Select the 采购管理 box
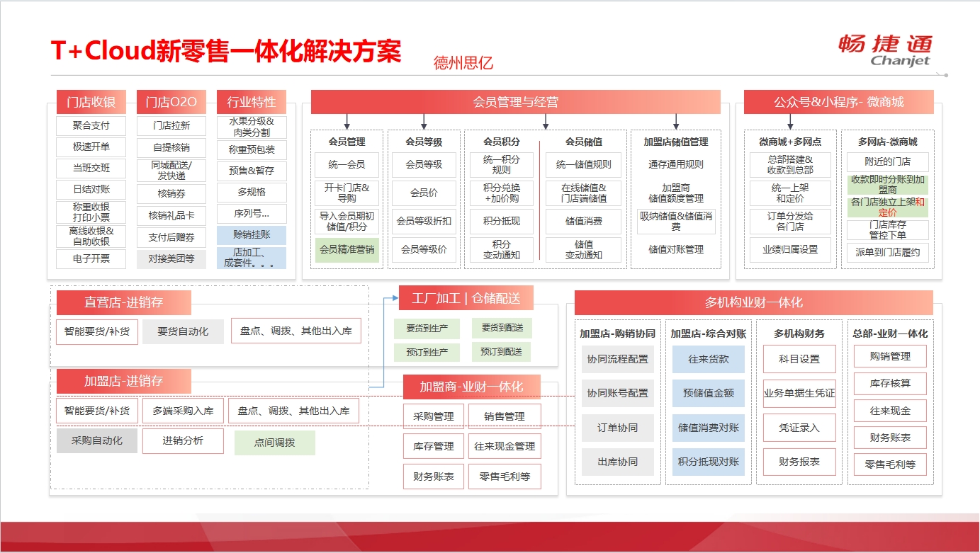 click(434, 416)
